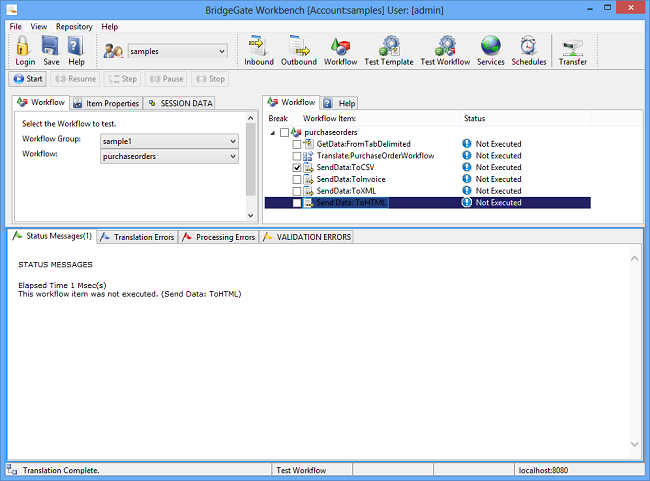Image resolution: width=650 pixels, height=481 pixels.
Task: Open the Test Workflow toolbar icon
Action: pos(445,46)
